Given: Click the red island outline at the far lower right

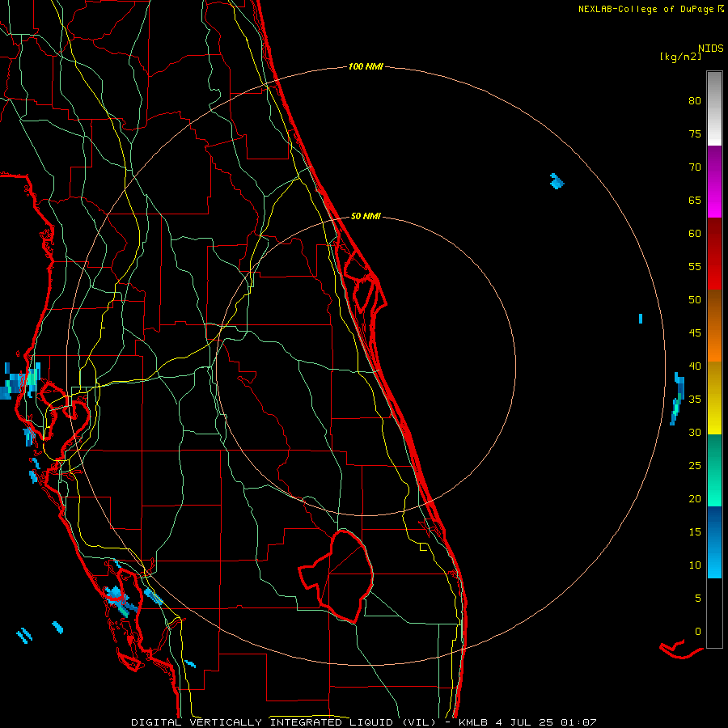Looking at the screenshot, I should [x=681, y=650].
